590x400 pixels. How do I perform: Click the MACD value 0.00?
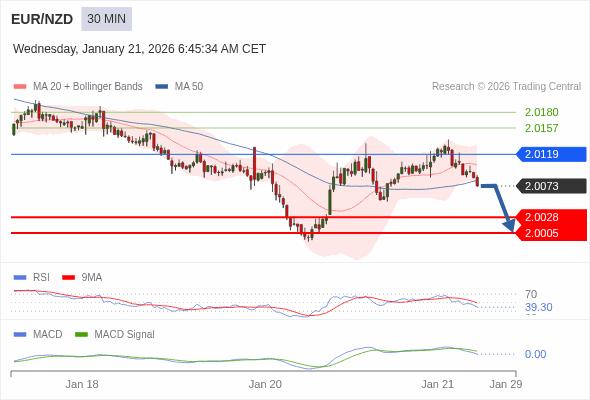535,354
